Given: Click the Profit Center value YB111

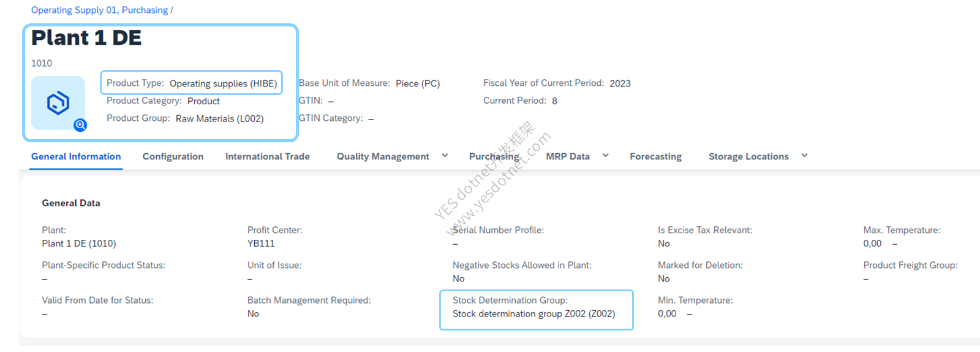Looking at the screenshot, I should pyautogui.click(x=261, y=243).
